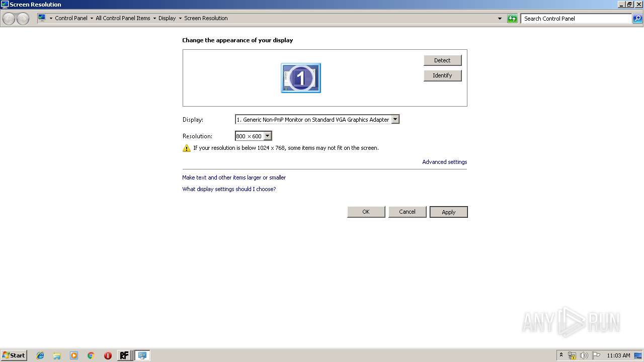Minimize the Screen Resolution window
The height and width of the screenshot is (362, 644).
click(x=621, y=4)
